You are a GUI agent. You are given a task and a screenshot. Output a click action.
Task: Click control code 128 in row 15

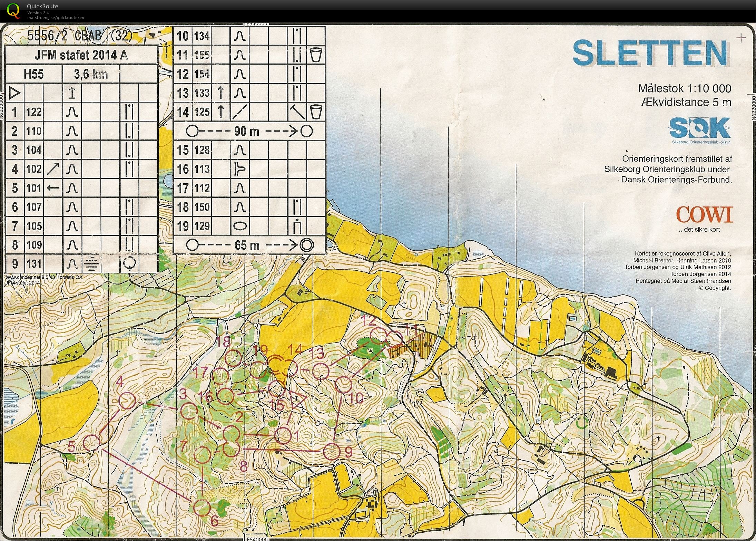(202, 150)
